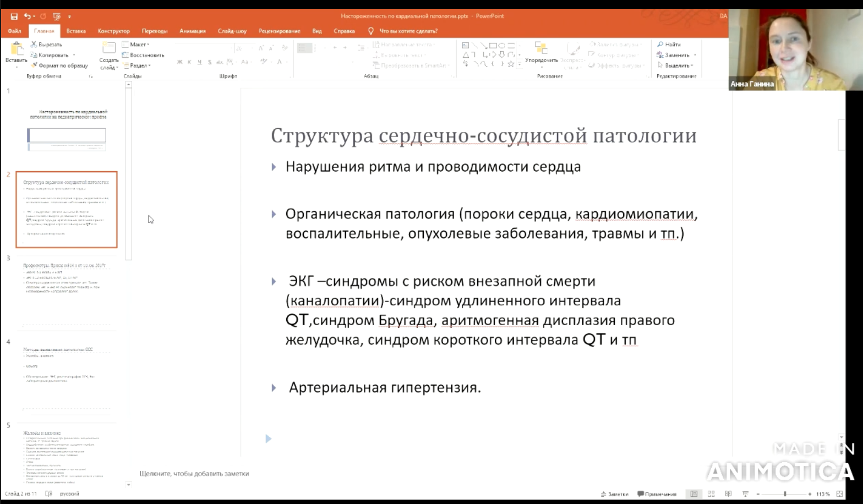Click the Undo arrow icon

point(28,17)
